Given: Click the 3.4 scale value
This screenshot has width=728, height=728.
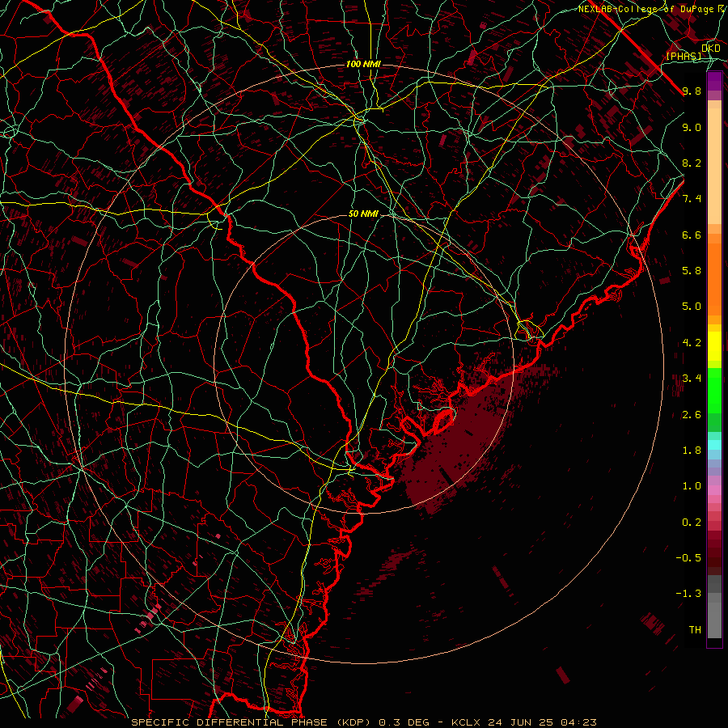Looking at the screenshot, I should pyautogui.click(x=692, y=379).
